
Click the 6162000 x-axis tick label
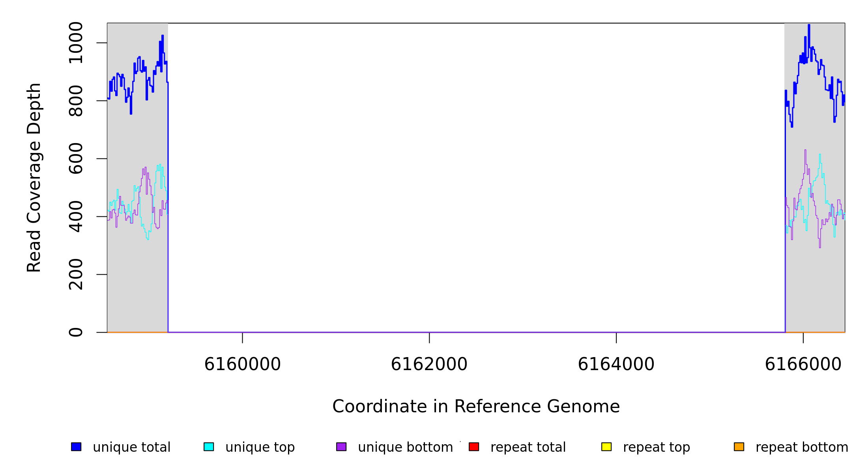(x=429, y=364)
